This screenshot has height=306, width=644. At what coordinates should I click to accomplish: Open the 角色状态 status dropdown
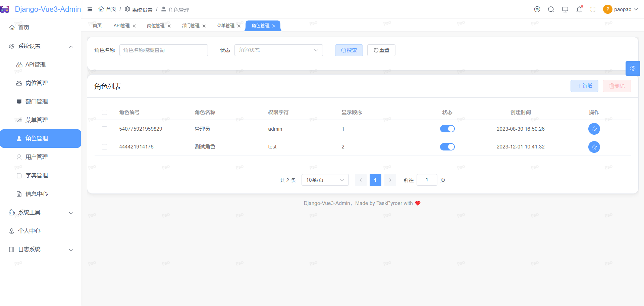(x=278, y=50)
